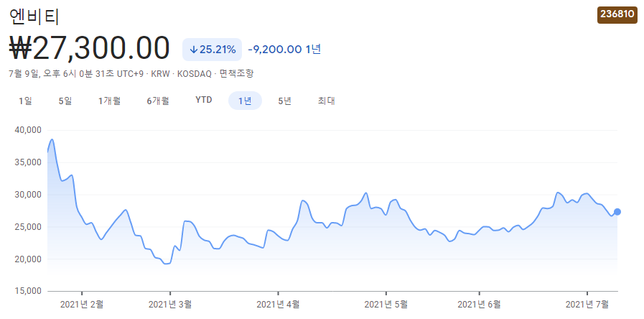Select the 1년 range tab
This screenshot has height=319, width=644.
246,101
